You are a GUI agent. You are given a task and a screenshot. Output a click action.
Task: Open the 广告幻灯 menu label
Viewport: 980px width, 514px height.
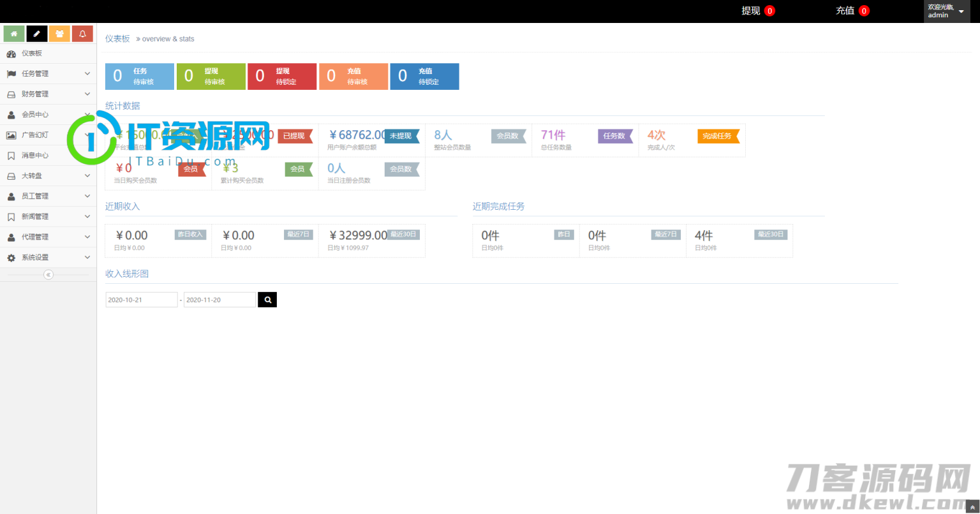(35, 135)
